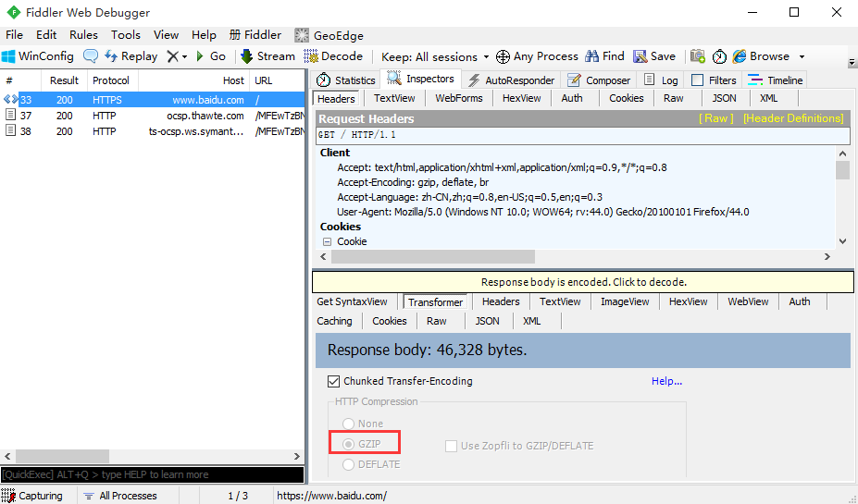Screen dimensions: 858x504
Task: Click request headers vertical scrollbar thumb
Action: tap(842, 170)
